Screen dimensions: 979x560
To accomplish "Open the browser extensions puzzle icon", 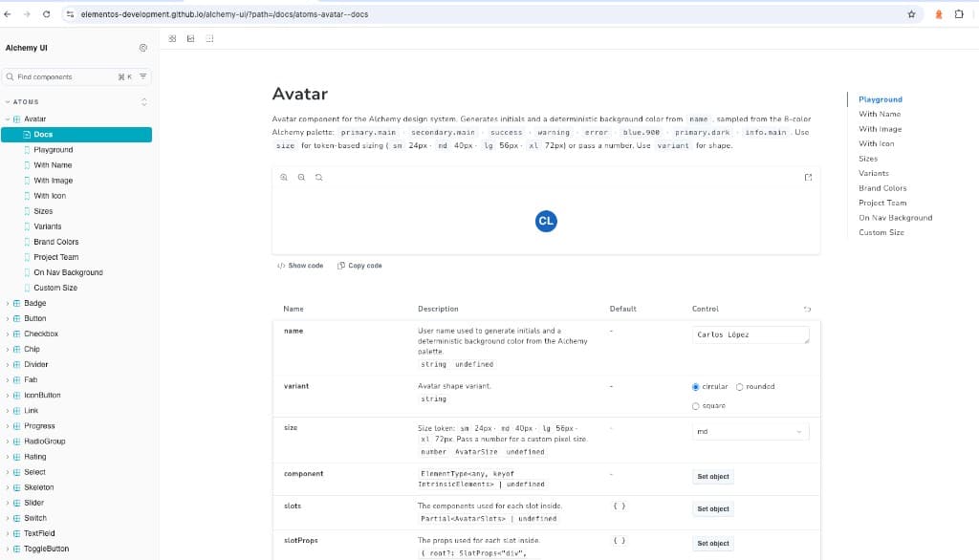I will pyautogui.click(x=959, y=13).
